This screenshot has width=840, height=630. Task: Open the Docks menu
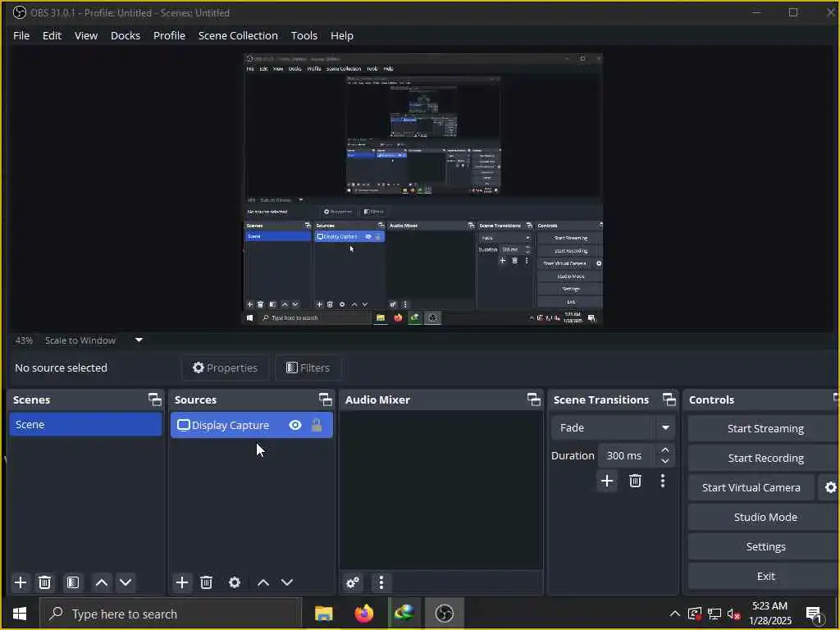point(126,35)
